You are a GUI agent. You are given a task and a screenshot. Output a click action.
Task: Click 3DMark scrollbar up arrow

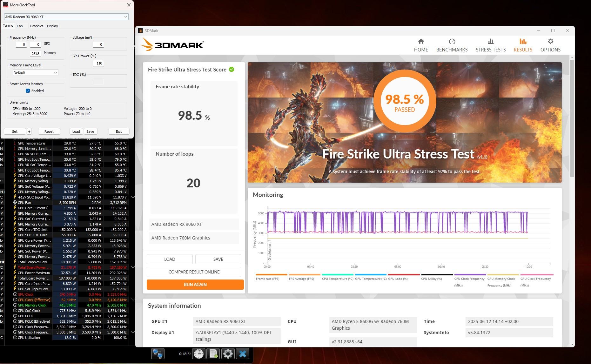tap(572, 58)
